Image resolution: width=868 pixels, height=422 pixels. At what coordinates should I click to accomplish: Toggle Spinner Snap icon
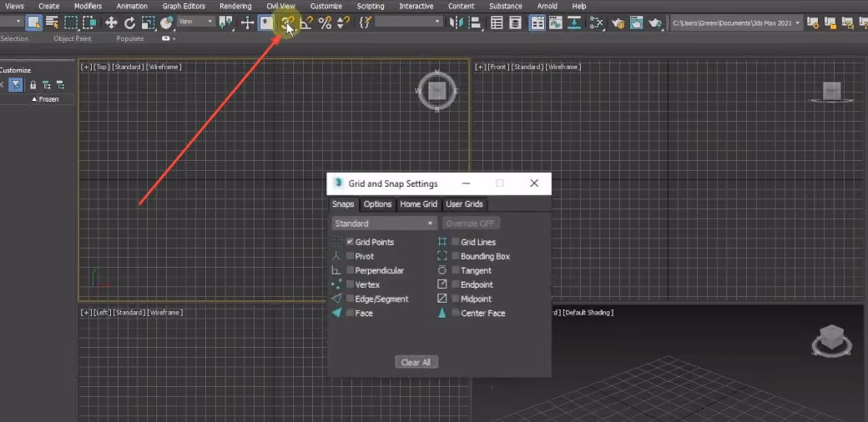pyautogui.click(x=343, y=23)
